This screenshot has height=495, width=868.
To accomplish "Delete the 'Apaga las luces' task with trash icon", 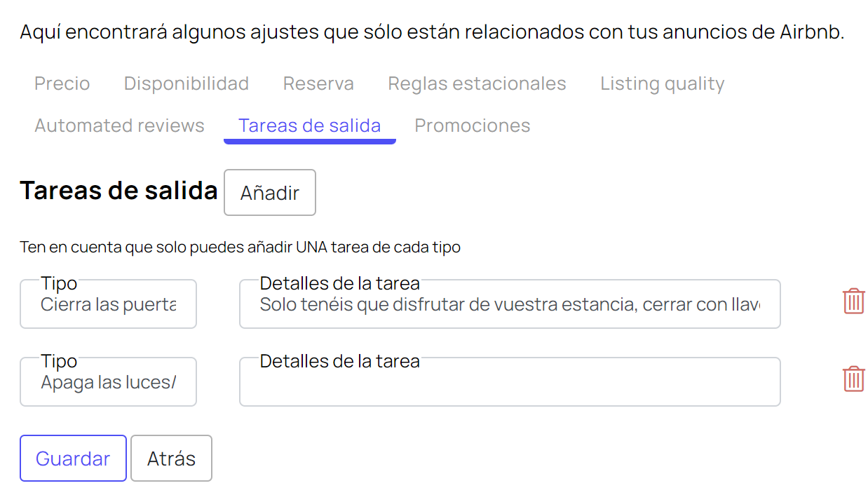I will pos(853,379).
